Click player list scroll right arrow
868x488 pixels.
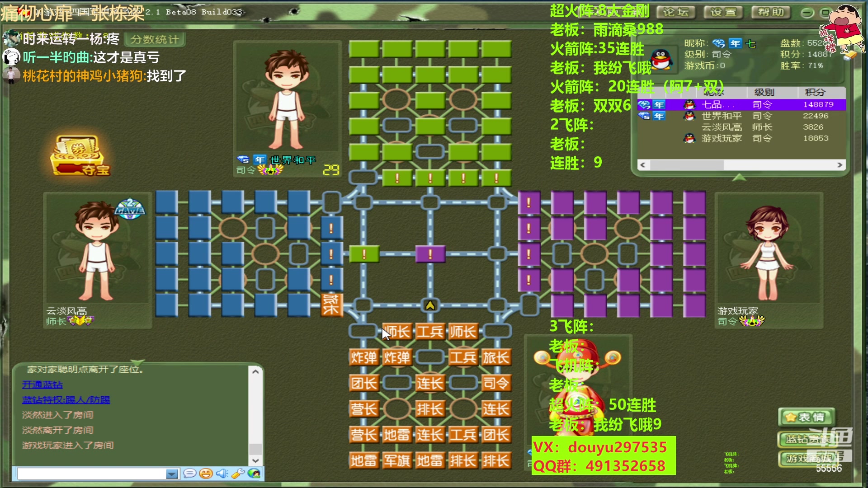pyautogui.click(x=840, y=165)
